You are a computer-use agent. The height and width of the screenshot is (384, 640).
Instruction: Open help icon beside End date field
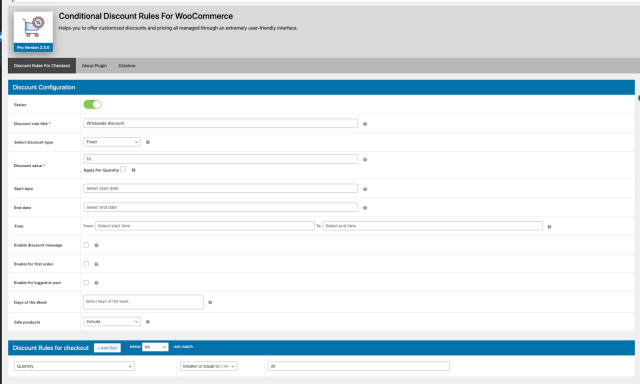[365, 208]
